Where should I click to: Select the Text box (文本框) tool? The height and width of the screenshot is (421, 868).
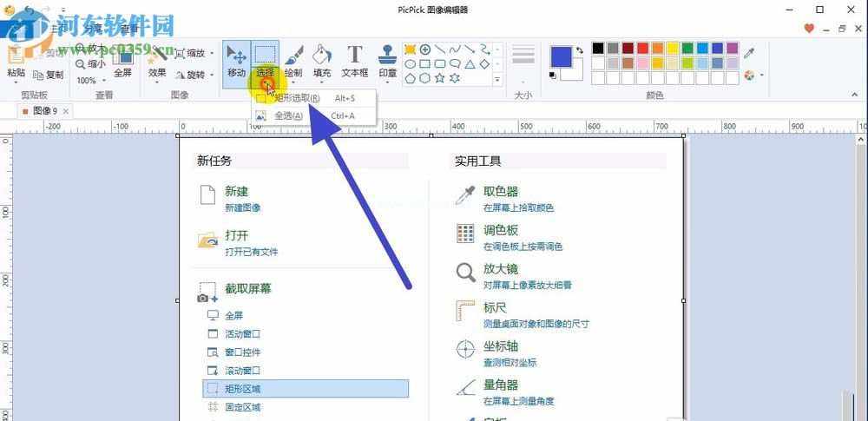click(355, 62)
